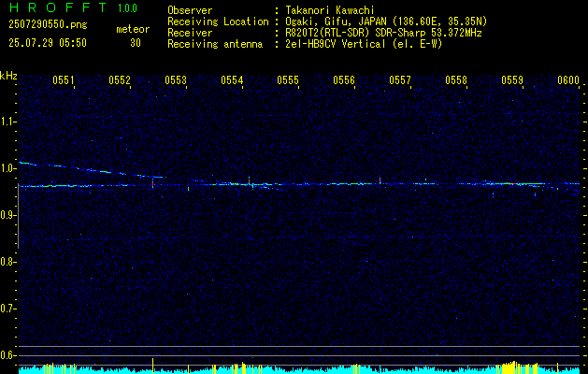Click the 0552 time marker
Screen dimensions: 588x374
tap(120, 79)
